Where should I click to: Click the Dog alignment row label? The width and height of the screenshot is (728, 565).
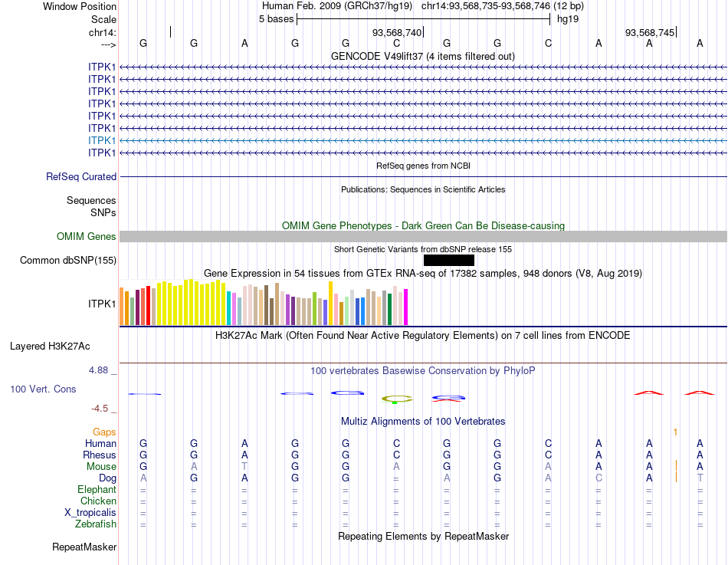(x=107, y=478)
